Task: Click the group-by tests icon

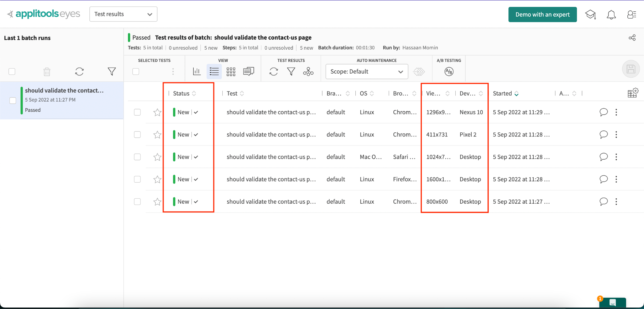Action: click(x=308, y=72)
